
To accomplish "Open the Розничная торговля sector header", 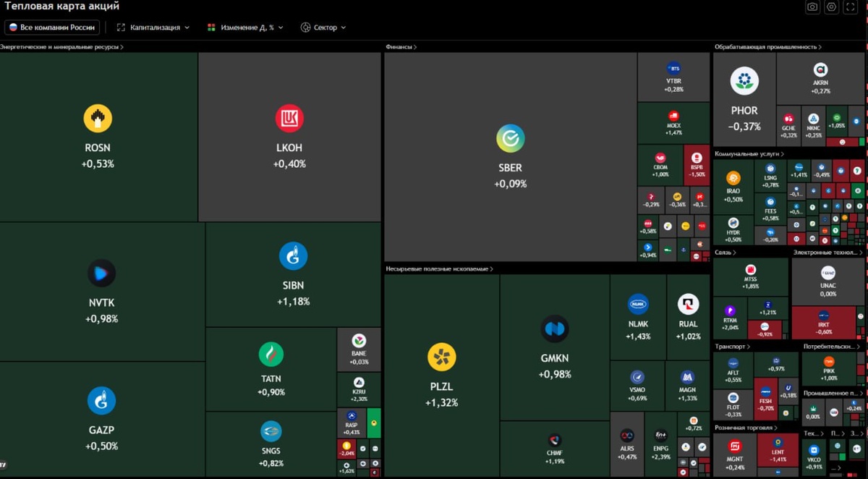I will [x=747, y=428].
